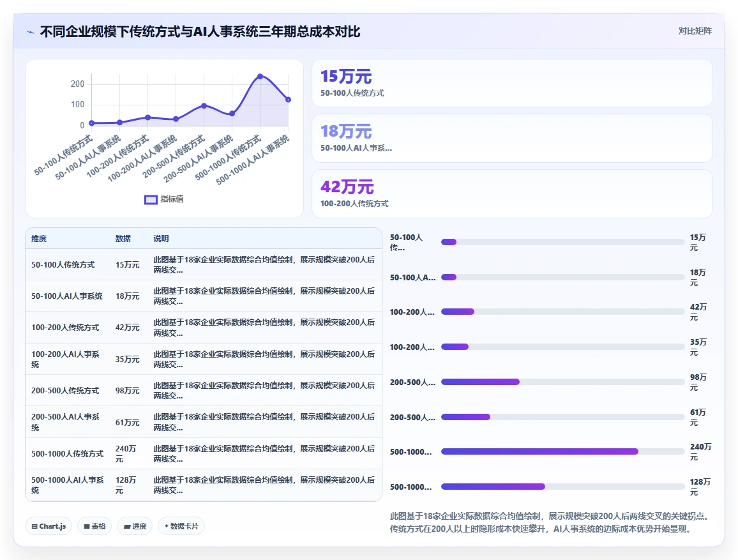The height and width of the screenshot is (560, 738).
Task: Click the 240万元 table cell
Action: point(126,453)
